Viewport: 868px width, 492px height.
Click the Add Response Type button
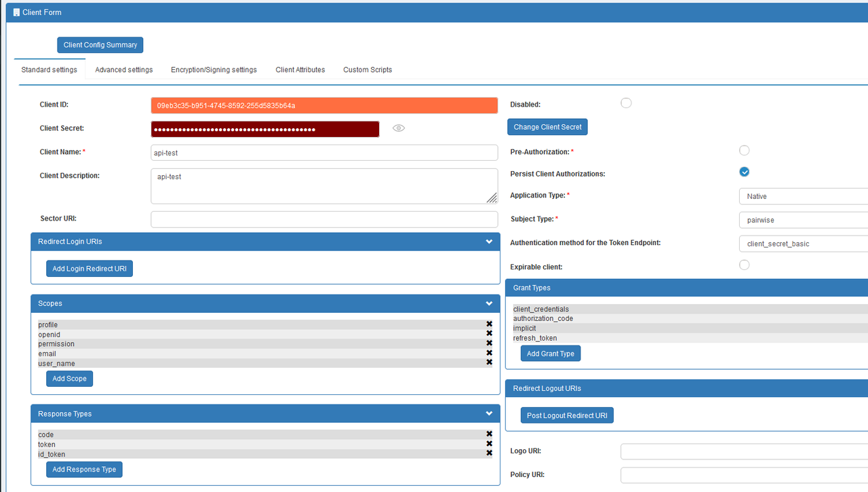[x=84, y=470]
